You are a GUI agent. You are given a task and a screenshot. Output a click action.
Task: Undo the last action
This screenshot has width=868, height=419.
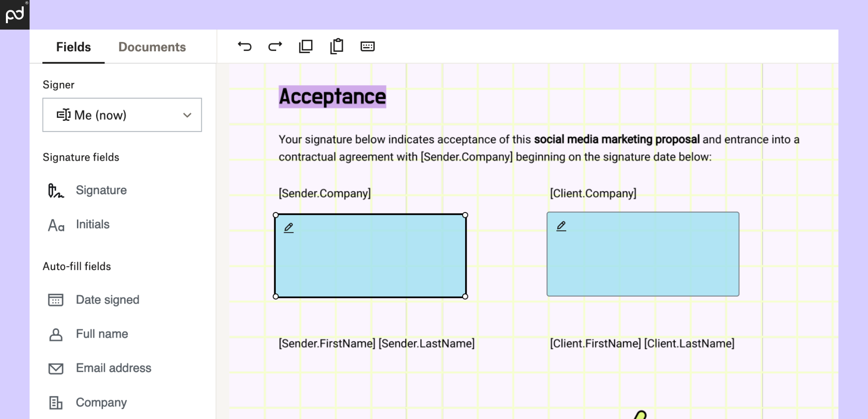tap(245, 46)
